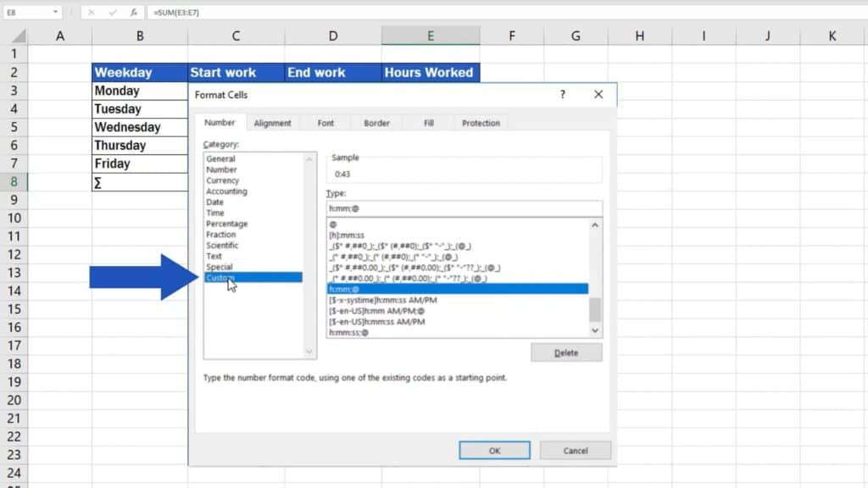Click the Delete button in the dialog
868x488 pixels.
(x=566, y=352)
